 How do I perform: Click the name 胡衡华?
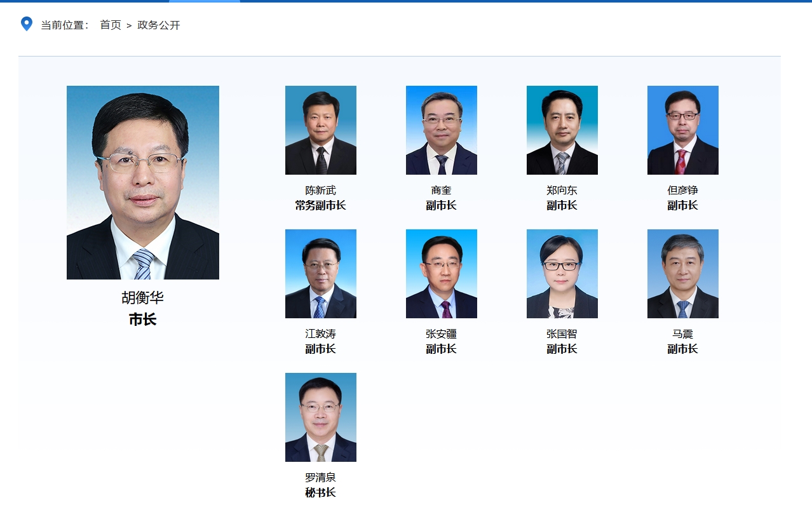tap(143, 297)
